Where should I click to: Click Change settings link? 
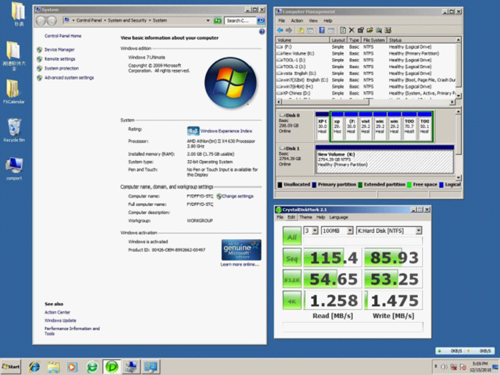[x=238, y=196]
